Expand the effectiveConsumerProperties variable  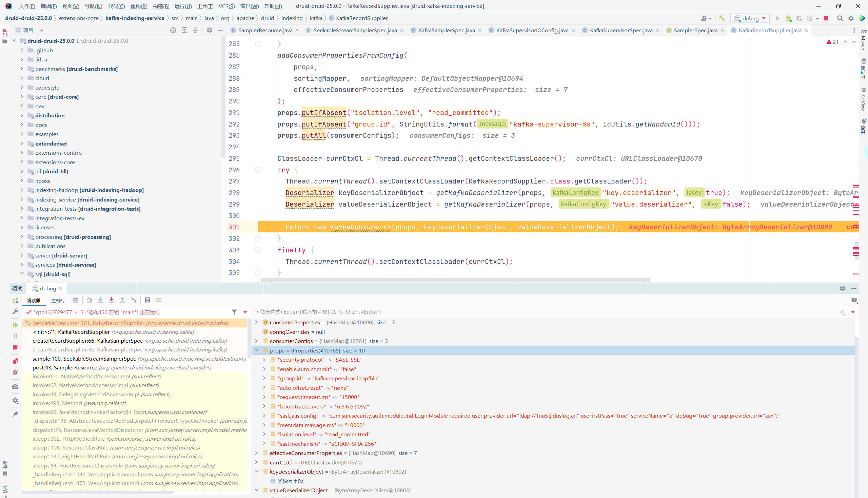click(256, 453)
